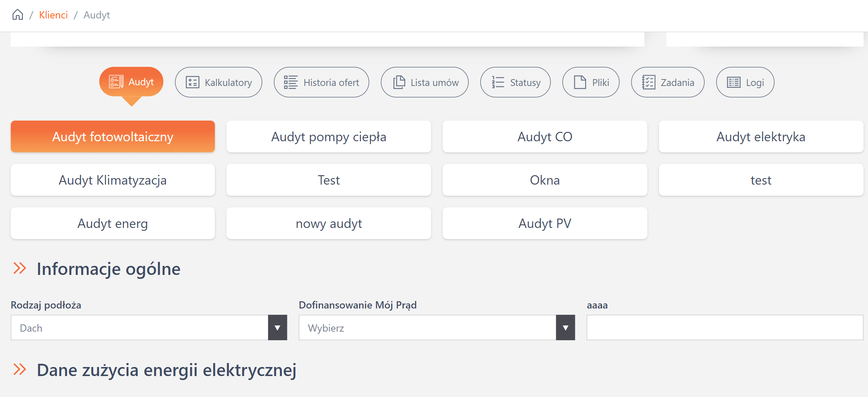Collapse the Informacje ogólne section chevron
Screen dimensions: 868x397
pyautogui.click(x=20, y=268)
